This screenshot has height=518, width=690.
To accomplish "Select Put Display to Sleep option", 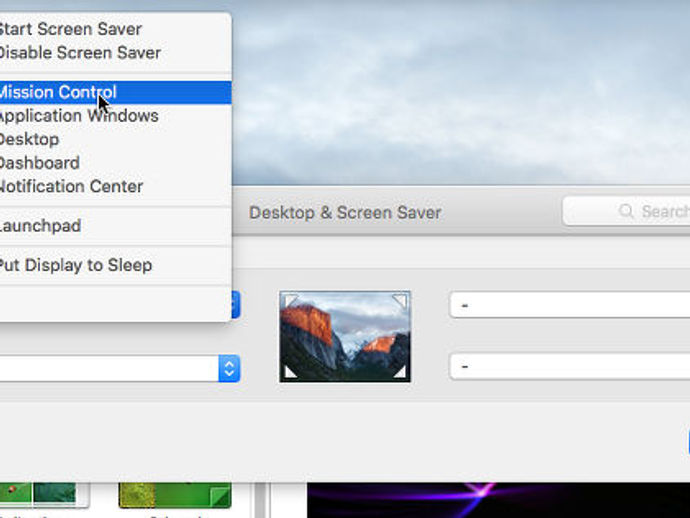I will (114, 265).
